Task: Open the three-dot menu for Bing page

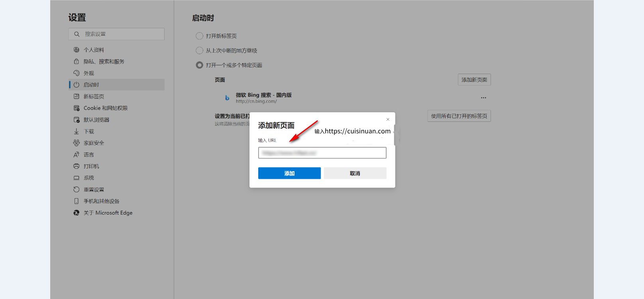Action: click(x=483, y=98)
